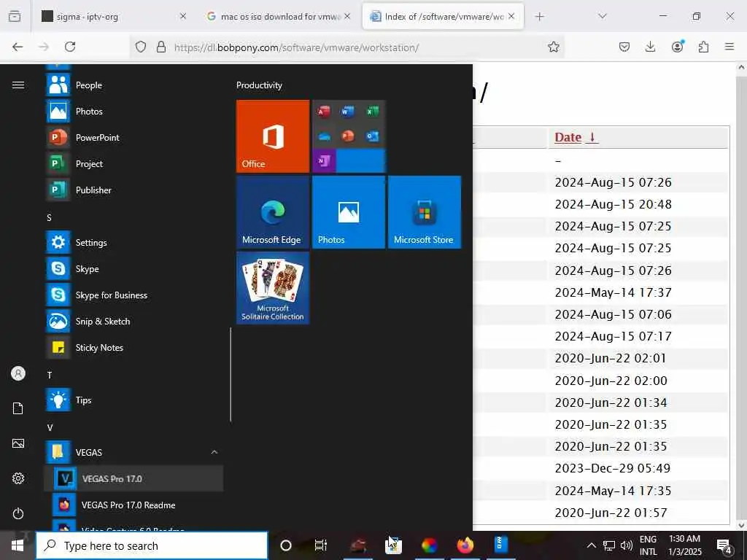
Task: Open Documents from Start sidebar
Action: point(18,408)
